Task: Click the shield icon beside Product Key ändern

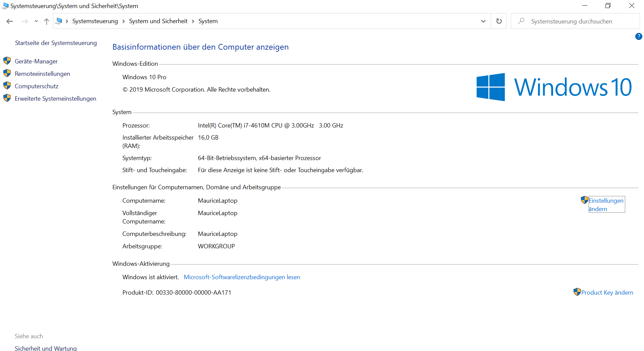Action: pyautogui.click(x=577, y=292)
